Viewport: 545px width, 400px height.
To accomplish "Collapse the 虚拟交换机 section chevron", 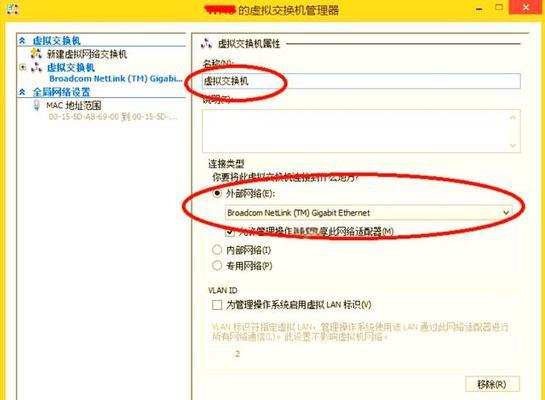I will click(22, 41).
